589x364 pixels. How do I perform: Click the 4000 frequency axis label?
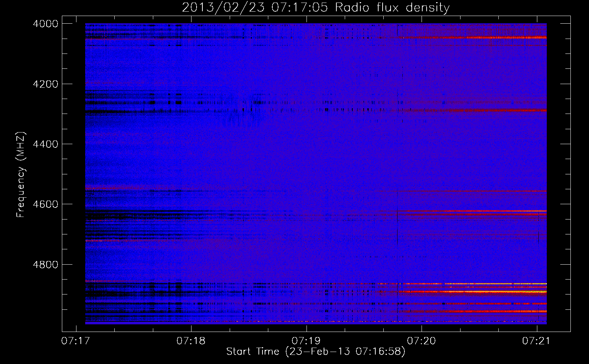pyautogui.click(x=46, y=24)
